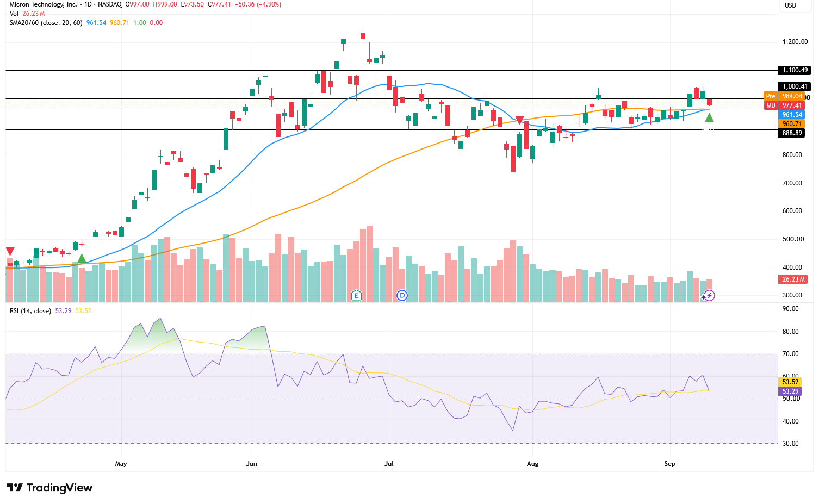Select the Vol legend label
This screenshot has width=819, height=504.
pyautogui.click(x=14, y=14)
